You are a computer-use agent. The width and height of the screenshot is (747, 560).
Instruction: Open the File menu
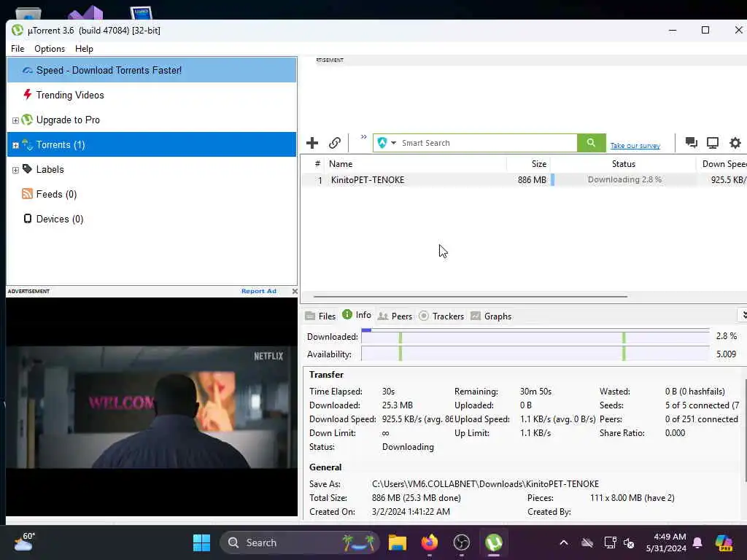pos(18,49)
